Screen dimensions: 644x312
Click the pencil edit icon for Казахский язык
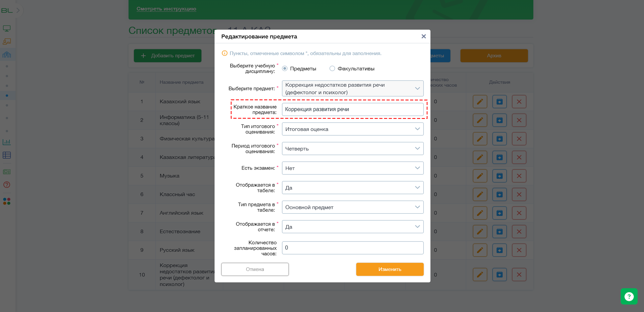[480, 101]
